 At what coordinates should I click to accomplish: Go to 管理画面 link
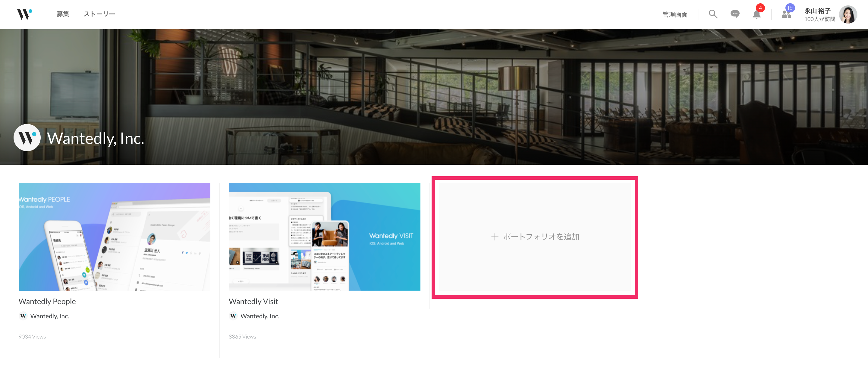675,14
